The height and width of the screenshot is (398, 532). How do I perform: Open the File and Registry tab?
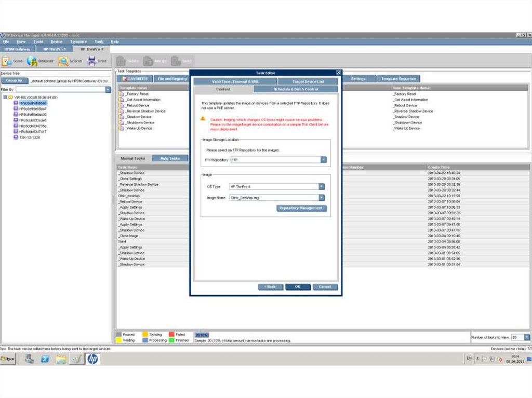point(172,79)
